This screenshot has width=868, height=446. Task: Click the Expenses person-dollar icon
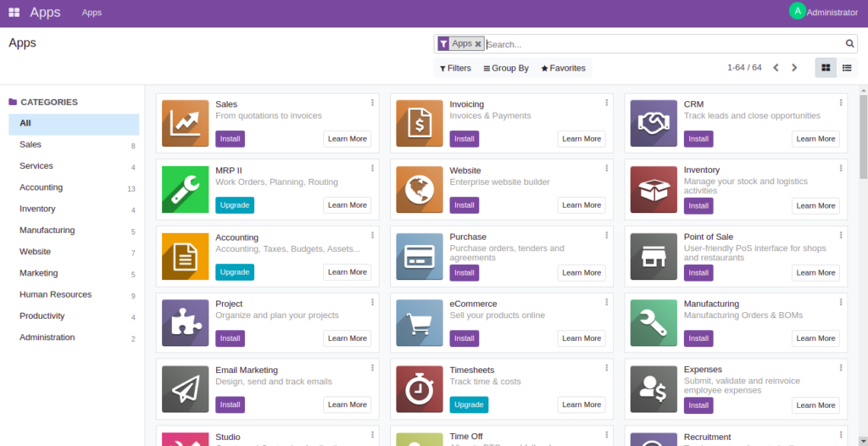click(654, 389)
